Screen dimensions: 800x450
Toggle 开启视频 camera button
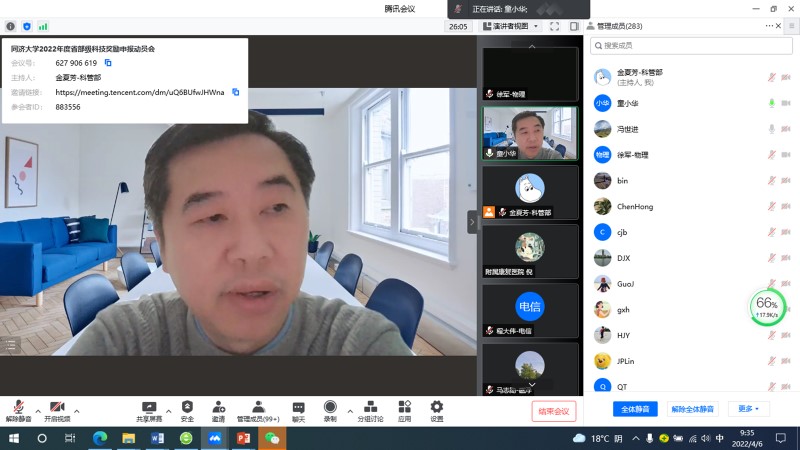[x=57, y=411]
